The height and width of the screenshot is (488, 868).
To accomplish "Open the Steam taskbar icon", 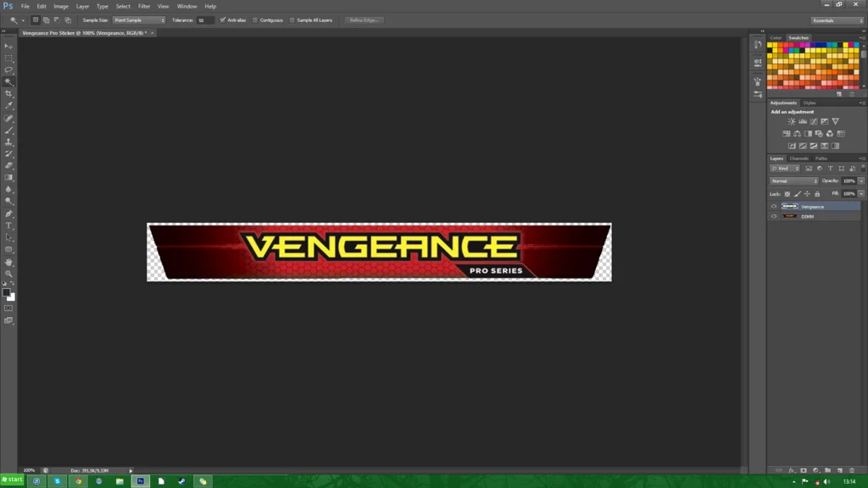I will pos(181,481).
